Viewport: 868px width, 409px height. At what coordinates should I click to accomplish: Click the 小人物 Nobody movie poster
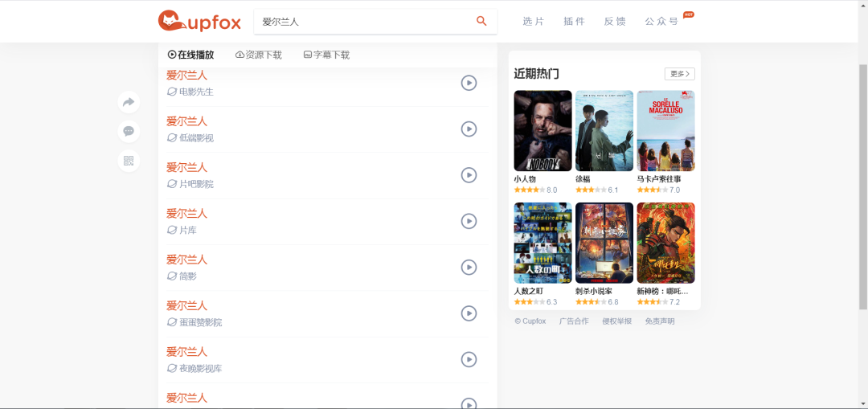[x=542, y=130]
